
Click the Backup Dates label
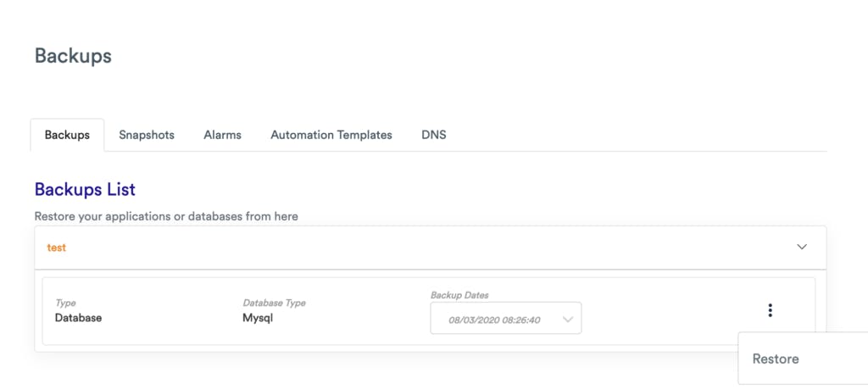point(459,295)
